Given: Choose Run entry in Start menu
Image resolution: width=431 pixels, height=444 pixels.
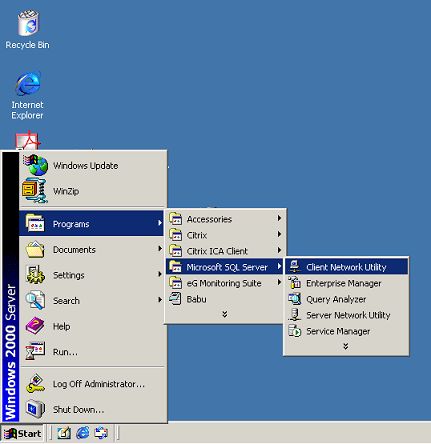Looking at the screenshot, I should pyautogui.click(x=93, y=352).
